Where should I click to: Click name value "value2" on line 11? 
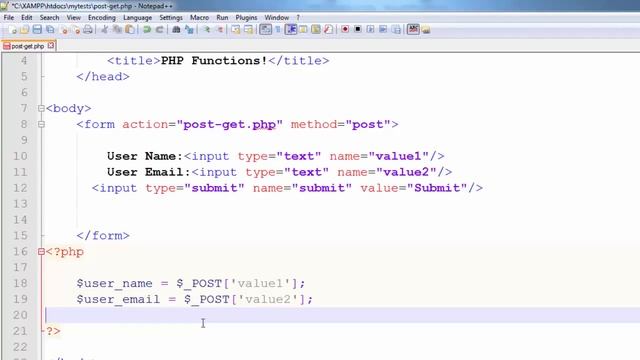tap(406, 172)
